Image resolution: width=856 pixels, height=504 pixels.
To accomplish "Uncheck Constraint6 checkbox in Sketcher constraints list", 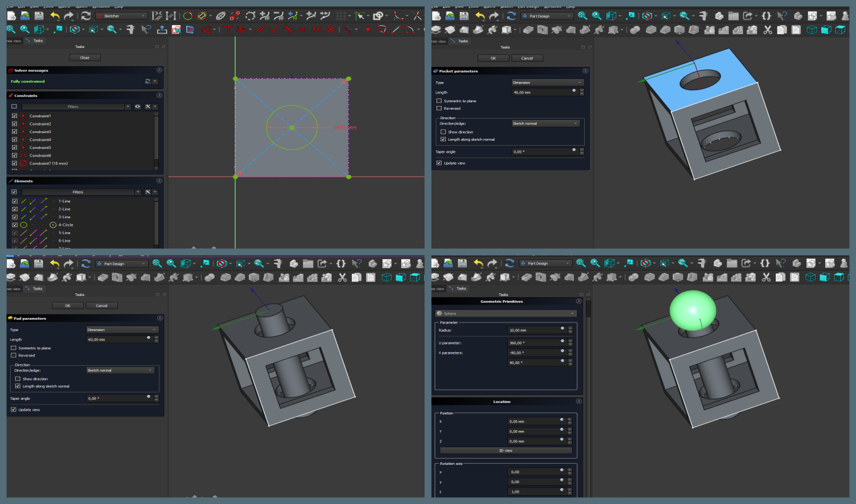I will [x=15, y=155].
